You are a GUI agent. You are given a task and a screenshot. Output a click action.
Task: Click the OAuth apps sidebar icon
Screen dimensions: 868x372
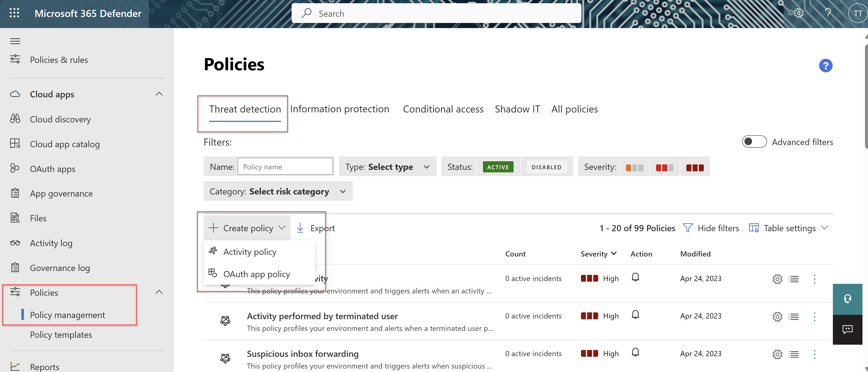pos(15,168)
